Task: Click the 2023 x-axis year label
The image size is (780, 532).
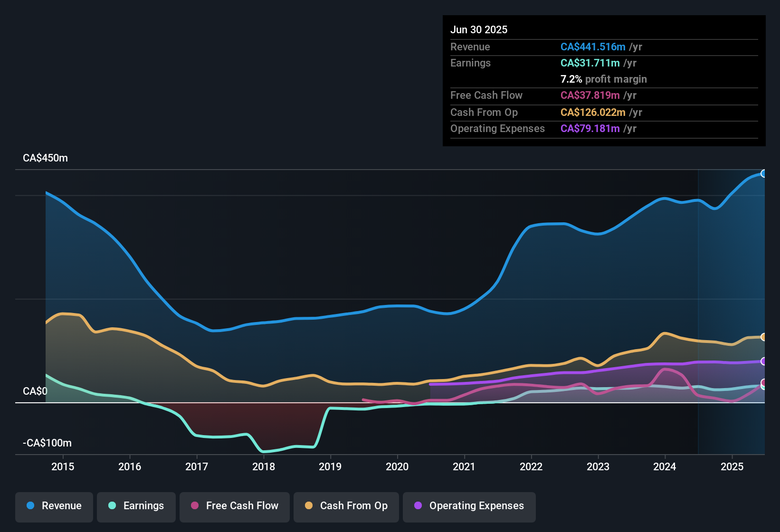Action: (598, 466)
